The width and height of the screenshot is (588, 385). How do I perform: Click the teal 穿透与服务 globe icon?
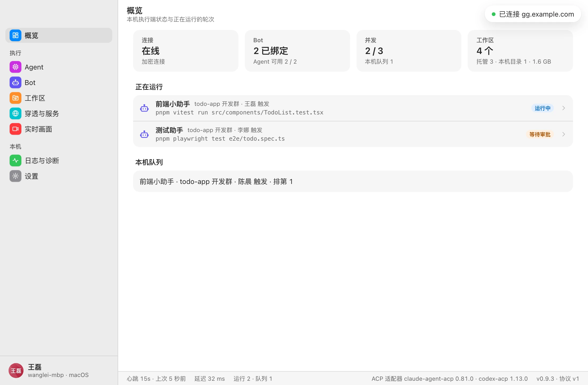[x=16, y=113]
